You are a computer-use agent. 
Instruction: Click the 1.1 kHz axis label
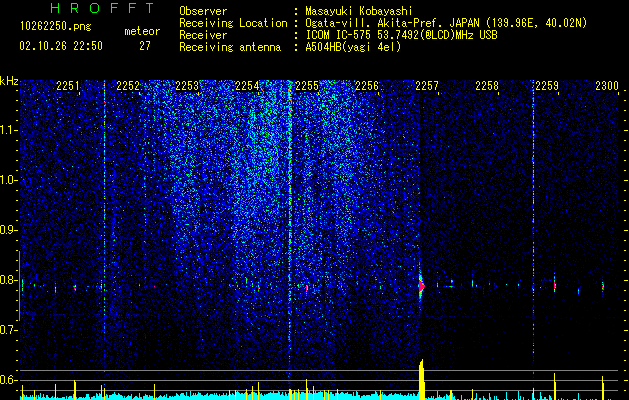click(x=9, y=130)
